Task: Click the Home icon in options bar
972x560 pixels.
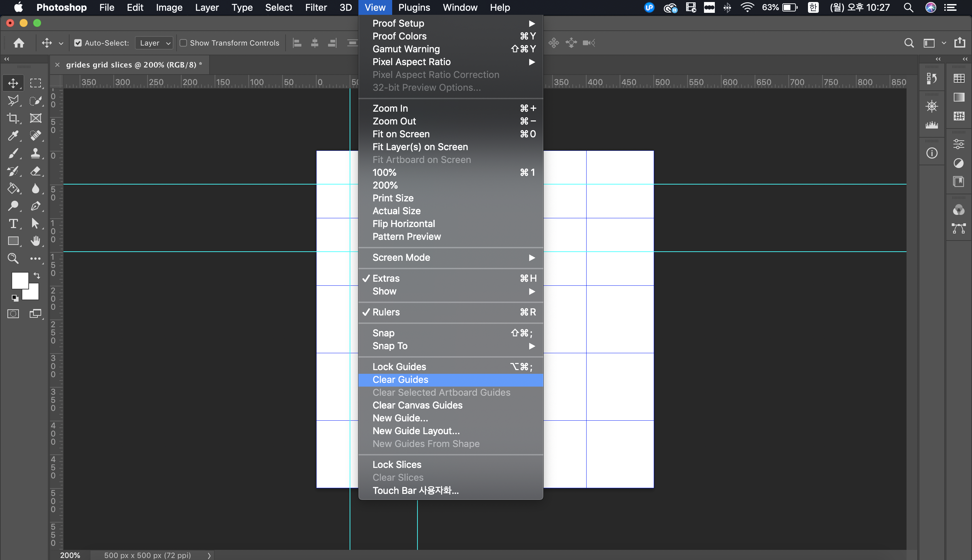Action: coord(19,43)
